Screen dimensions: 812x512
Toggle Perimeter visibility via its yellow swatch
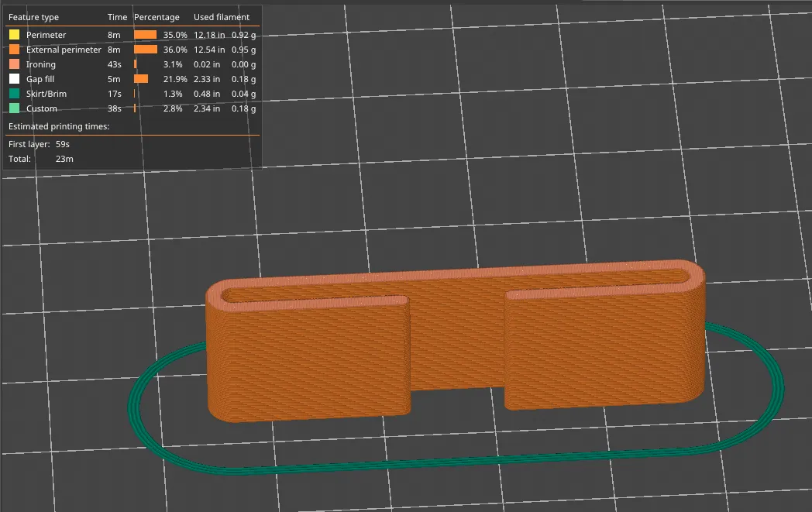pyautogui.click(x=13, y=34)
